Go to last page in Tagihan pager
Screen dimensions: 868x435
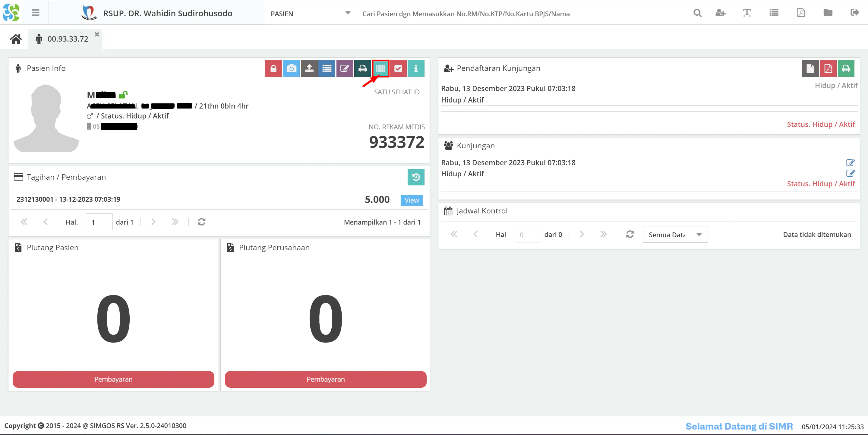tap(175, 222)
